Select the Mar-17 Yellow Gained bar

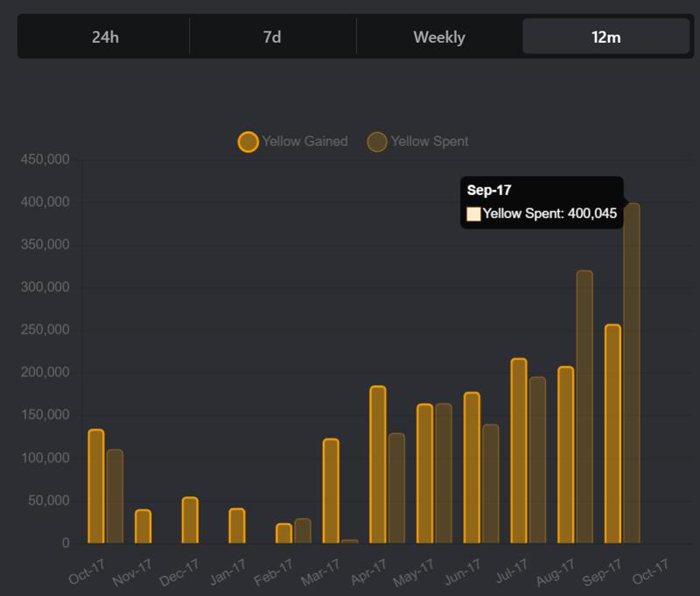click(331, 491)
